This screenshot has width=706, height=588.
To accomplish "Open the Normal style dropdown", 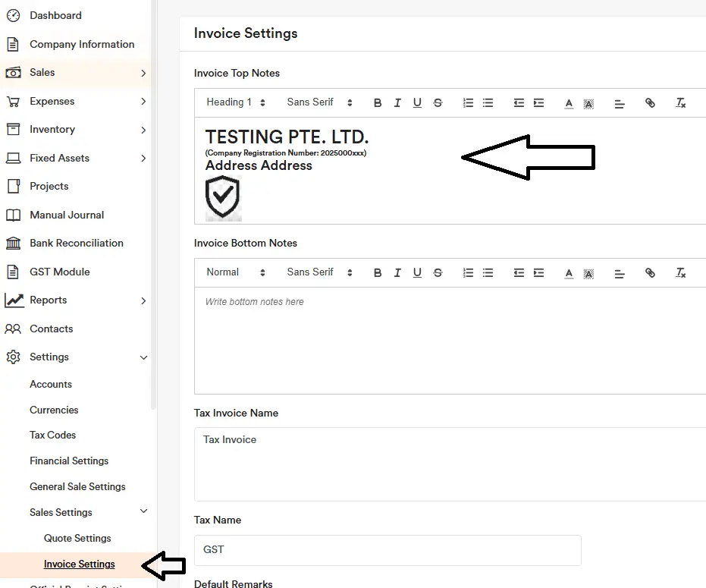I will 236,272.
